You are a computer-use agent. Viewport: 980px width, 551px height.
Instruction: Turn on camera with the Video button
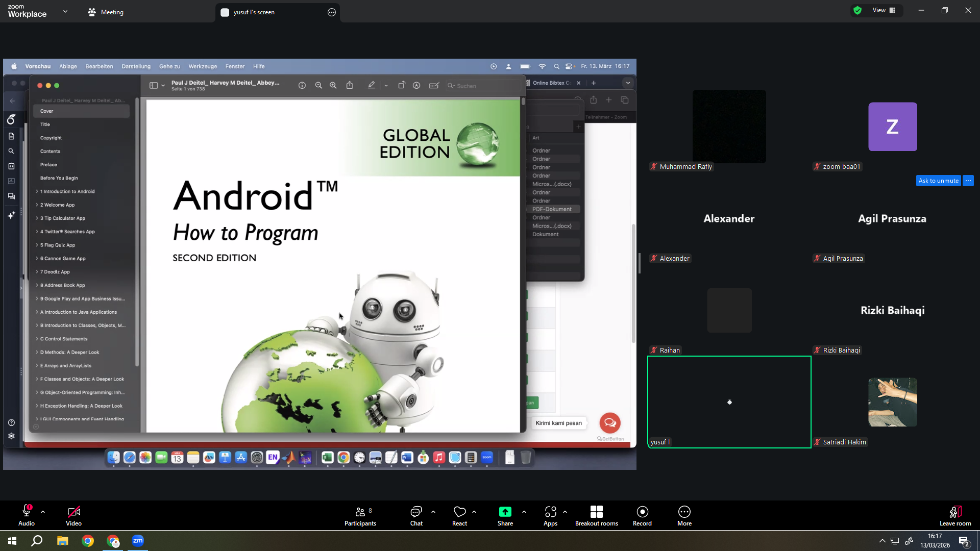(73, 516)
